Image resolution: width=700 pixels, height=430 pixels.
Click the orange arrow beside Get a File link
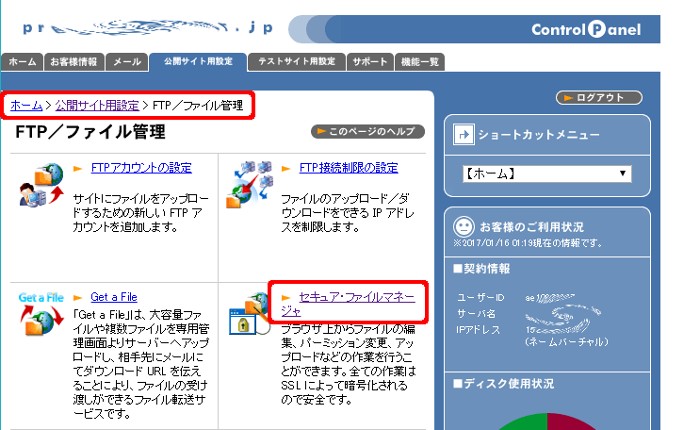pyautogui.click(x=78, y=298)
